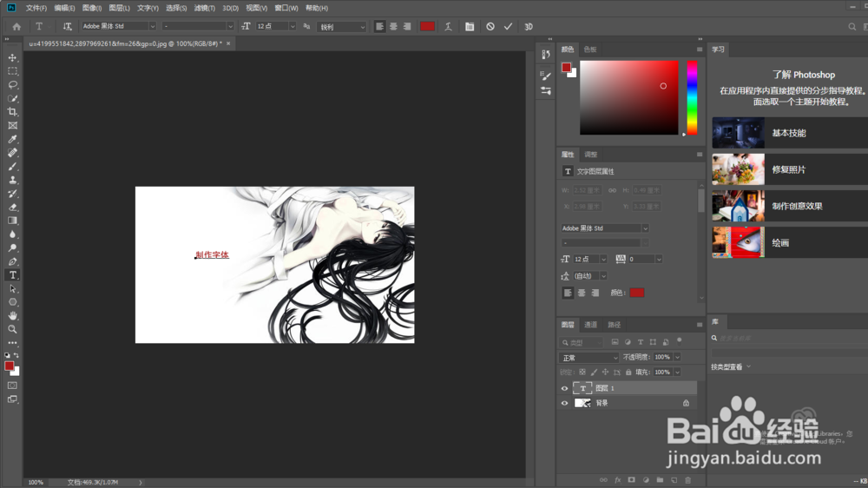868x488 pixels.
Task: Select the Eraser tool
Action: click(x=12, y=208)
